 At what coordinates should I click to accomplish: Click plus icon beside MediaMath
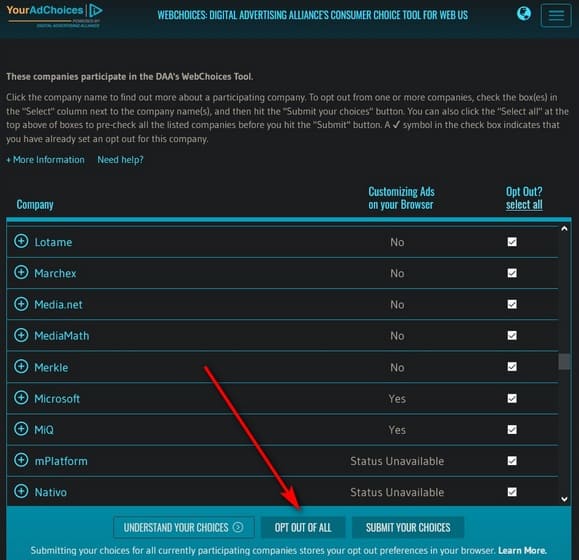(x=21, y=335)
